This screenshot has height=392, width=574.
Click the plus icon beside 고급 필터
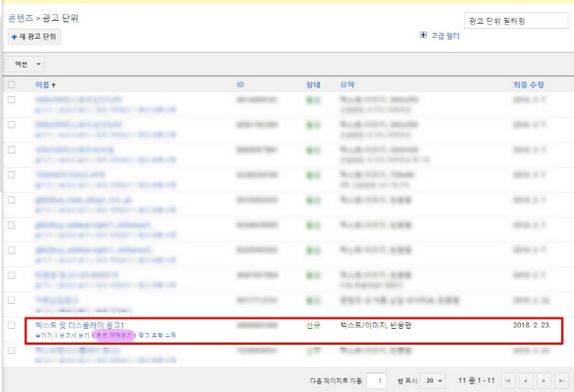click(423, 35)
